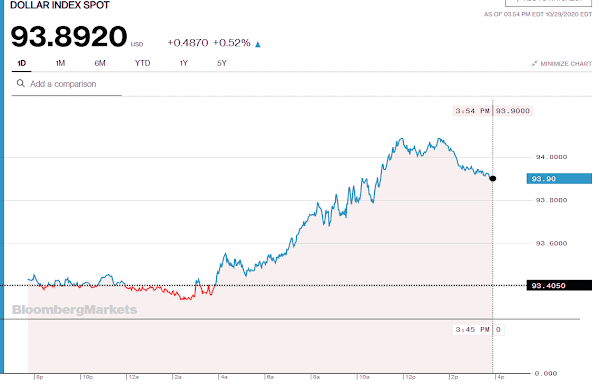Click the 94.0000 axis label
600x385 pixels.
click(551, 157)
